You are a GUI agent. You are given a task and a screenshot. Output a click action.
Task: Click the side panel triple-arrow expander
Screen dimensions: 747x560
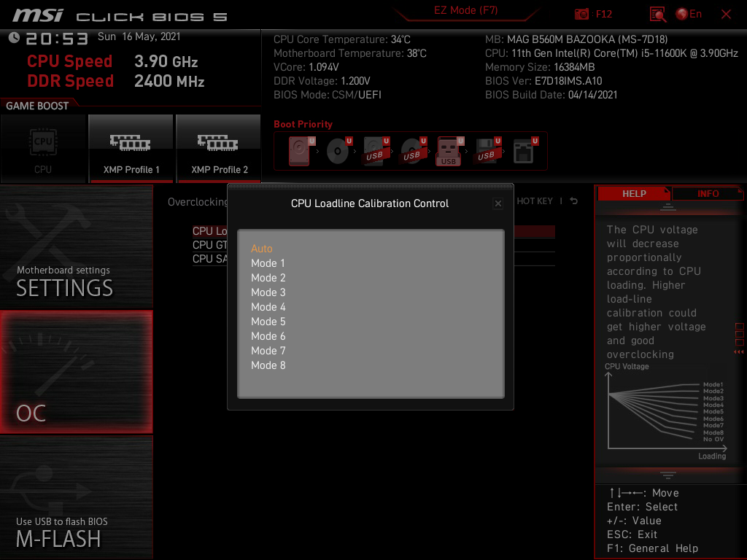pyautogui.click(x=738, y=352)
